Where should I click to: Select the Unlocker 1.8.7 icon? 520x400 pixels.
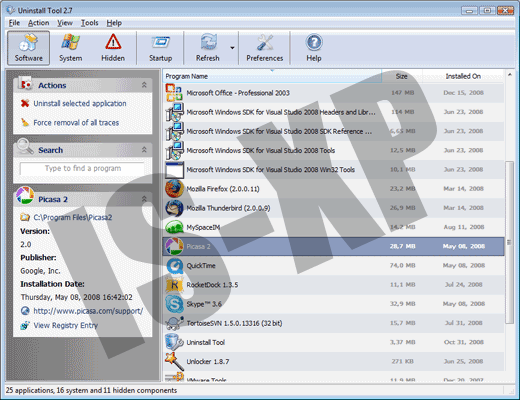(174, 362)
